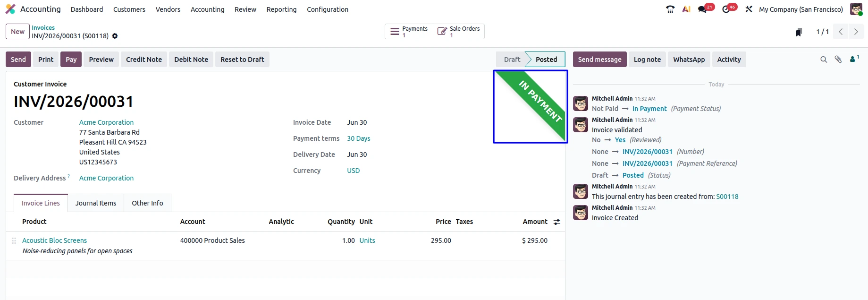The width and height of the screenshot is (868, 300).
Task: Click the Product column header
Action: pyautogui.click(x=34, y=222)
